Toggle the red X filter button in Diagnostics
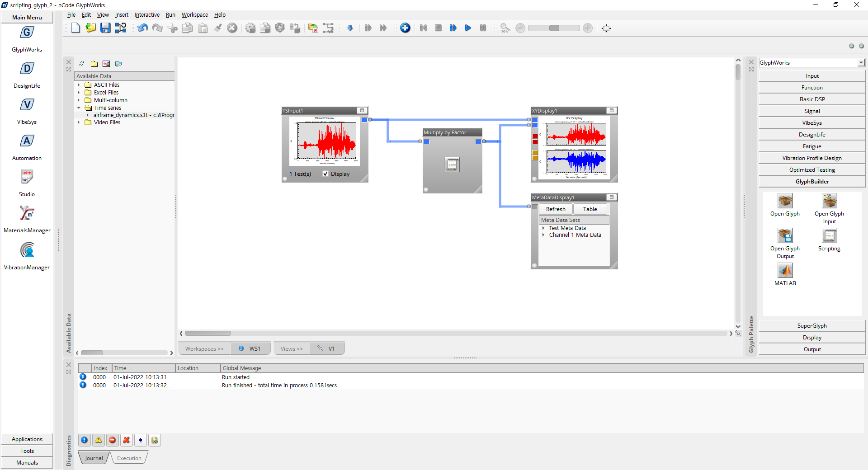Screen dimensions: 868x470 (x=126, y=440)
